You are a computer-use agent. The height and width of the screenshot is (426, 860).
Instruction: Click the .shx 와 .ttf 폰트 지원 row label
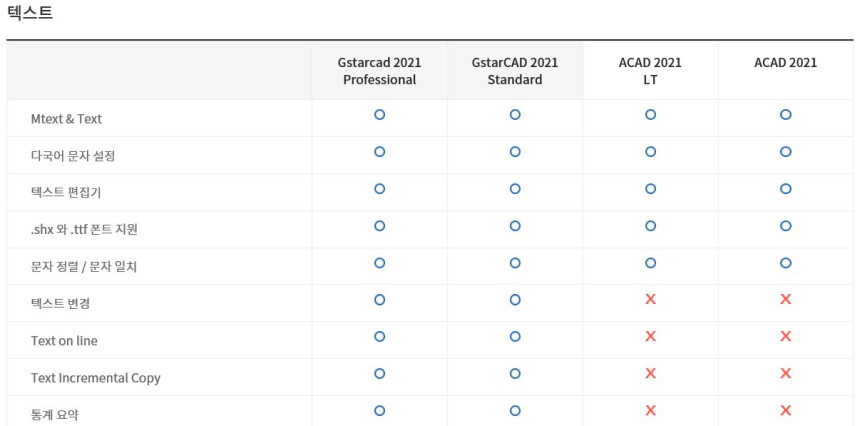(84, 230)
